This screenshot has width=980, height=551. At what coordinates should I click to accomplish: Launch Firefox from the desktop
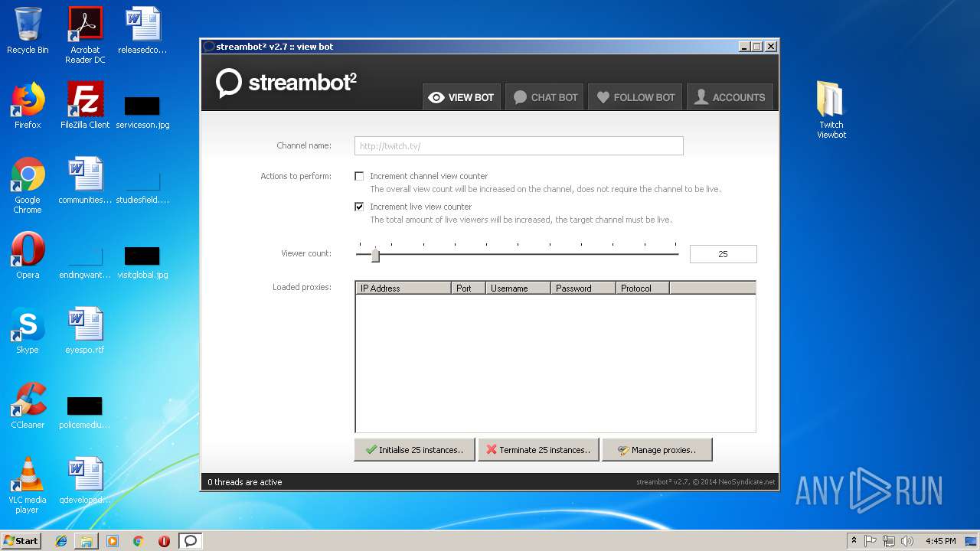(x=28, y=106)
